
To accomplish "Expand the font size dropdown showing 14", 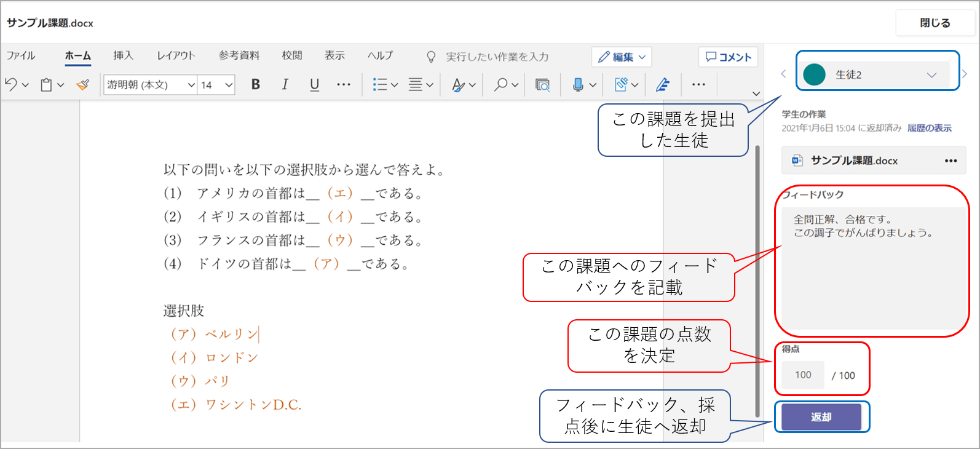I will click(x=217, y=85).
